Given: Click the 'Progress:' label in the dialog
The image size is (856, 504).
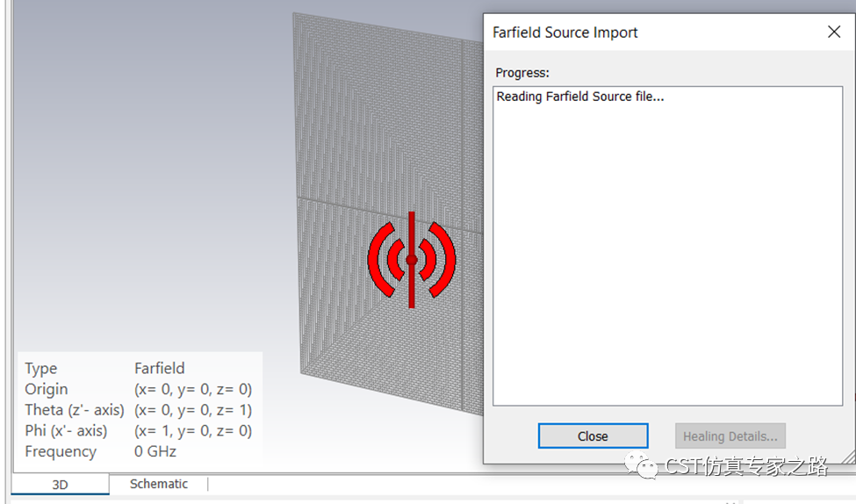Looking at the screenshot, I should [522, 73].
